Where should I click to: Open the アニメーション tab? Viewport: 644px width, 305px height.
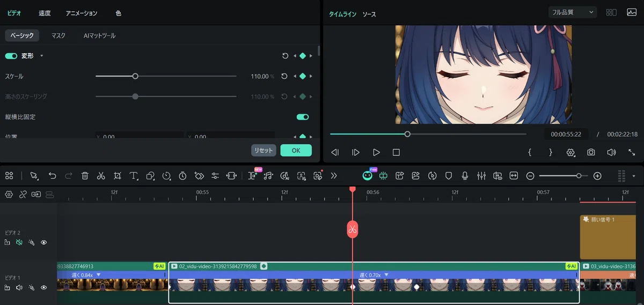(x=82, y=13)
